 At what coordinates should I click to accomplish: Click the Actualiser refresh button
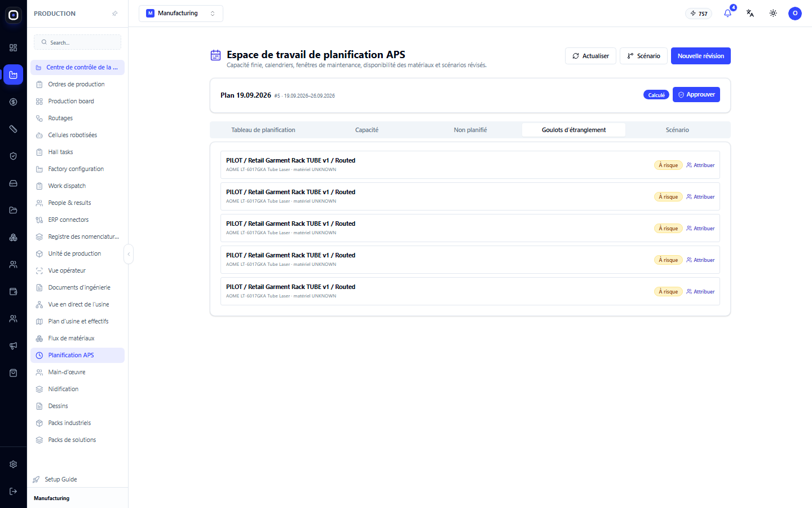(x=590, y=56)
